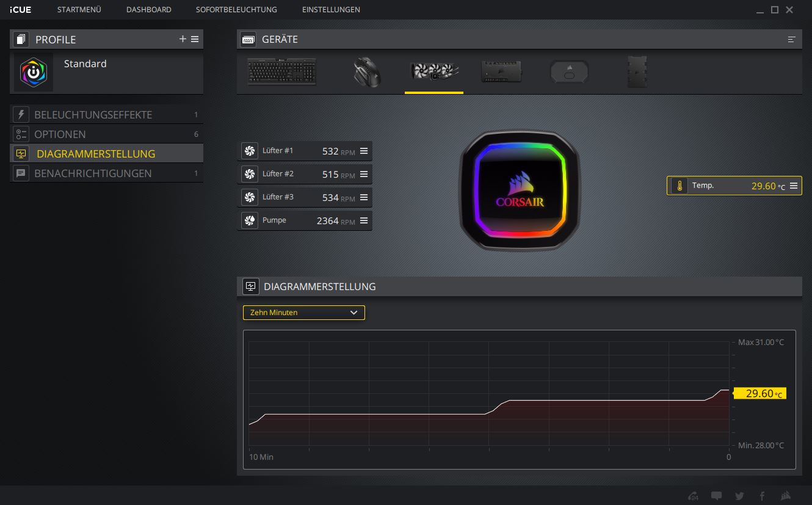812x505 pixels.
Task: Open the Facebook icon in footer
Action: (762, 496)
